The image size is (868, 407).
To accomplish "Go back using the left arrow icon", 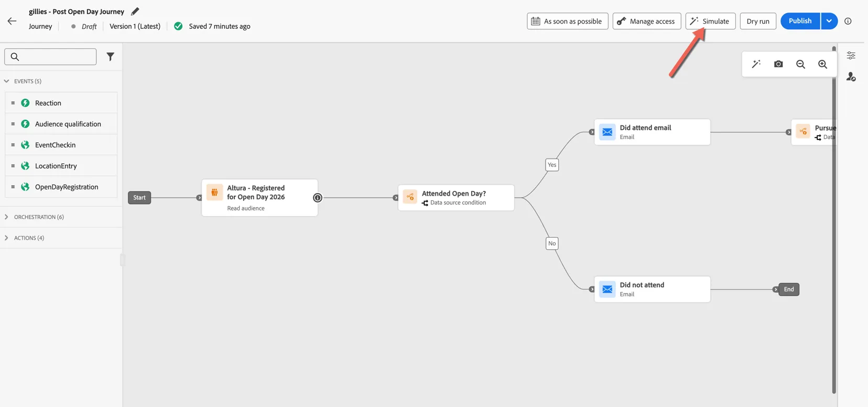I will pyautogui.click(x=12, y=21).
